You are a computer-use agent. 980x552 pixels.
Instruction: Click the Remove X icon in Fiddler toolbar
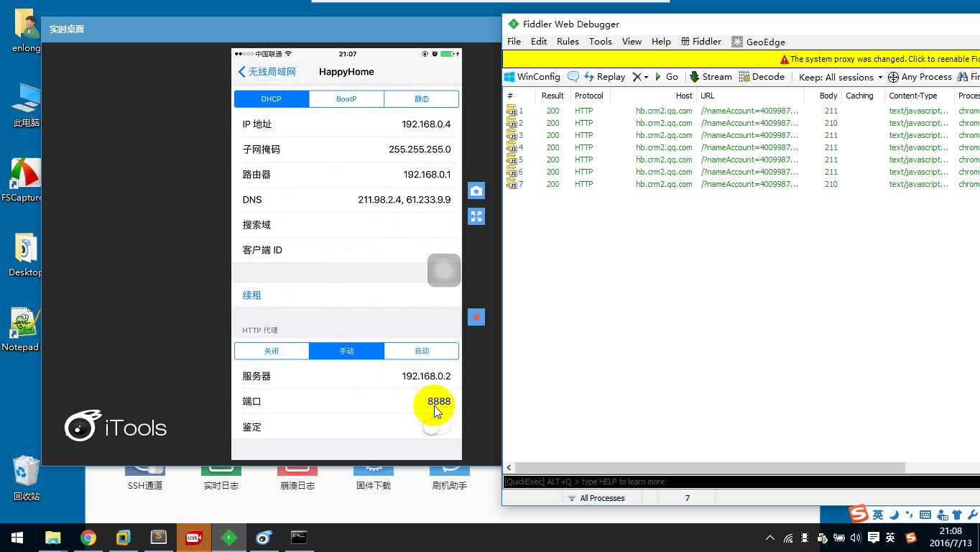[637, 77]
